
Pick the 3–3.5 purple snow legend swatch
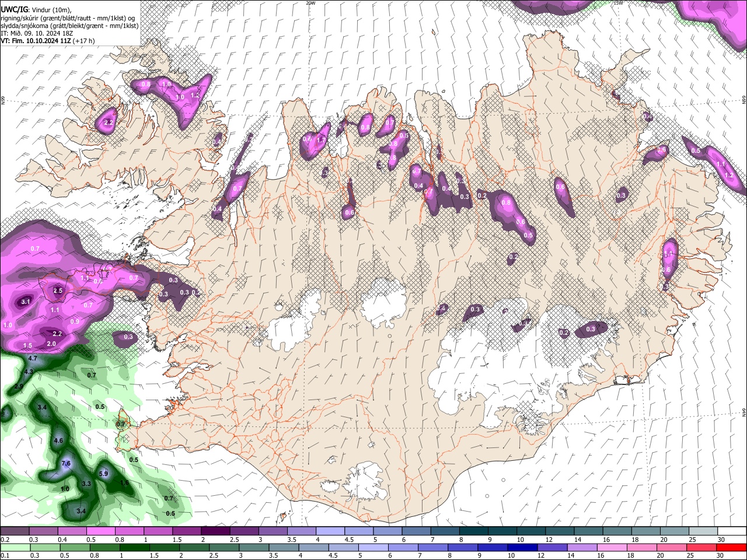click(x=273, y=531)
